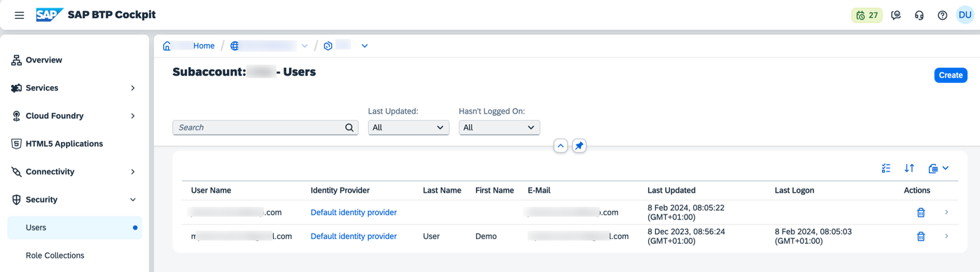980x272 pixels.
Task: Open HTML5 Applications page
Action: tap(64, 144)
